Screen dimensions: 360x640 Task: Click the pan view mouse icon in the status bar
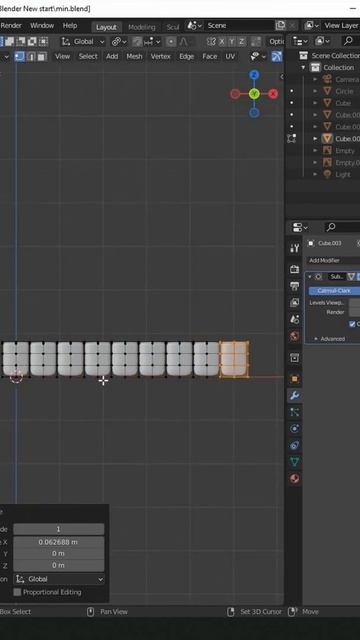point(91,611)
